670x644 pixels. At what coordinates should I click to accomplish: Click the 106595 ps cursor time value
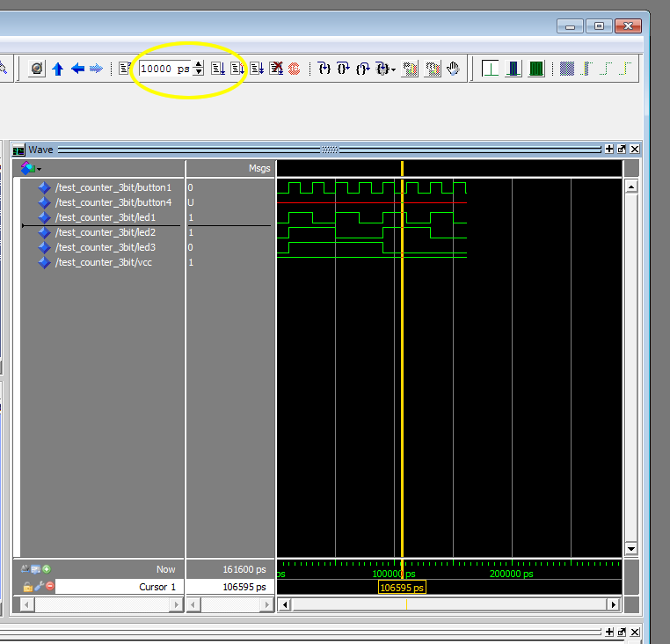tap(244, 587)
